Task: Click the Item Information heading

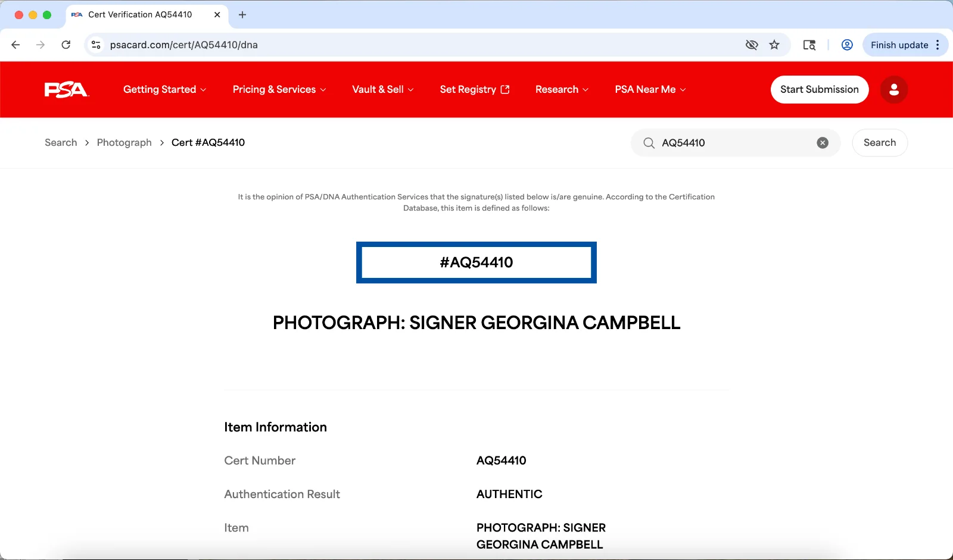Action: click(275, 427)
